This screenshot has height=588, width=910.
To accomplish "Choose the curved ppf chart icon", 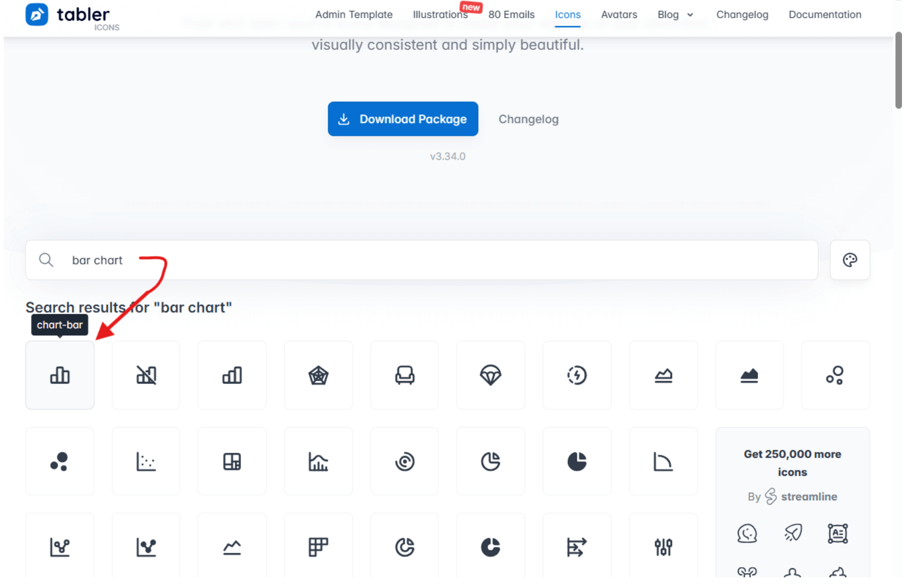I will [664, 461].
